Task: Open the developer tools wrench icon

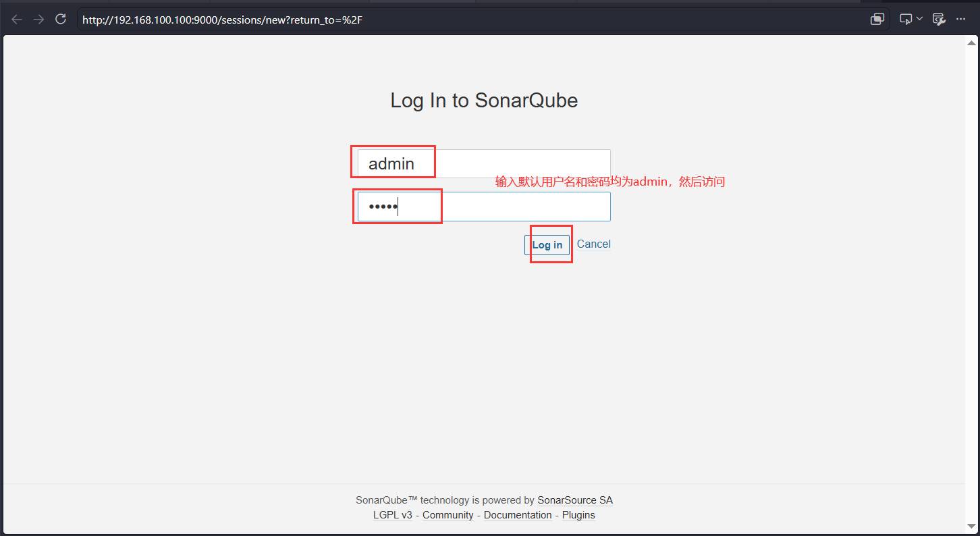Action: tap(939, 20)
